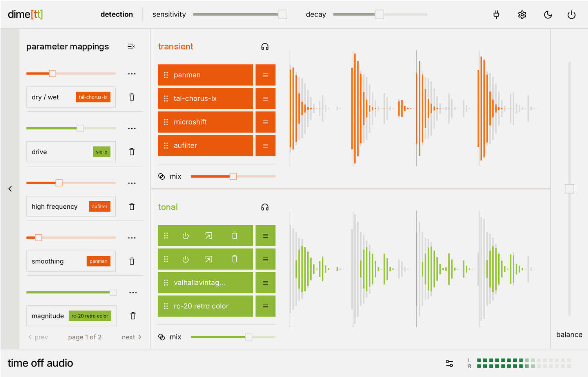Collapse the parameter mappings side panel
The width and height of the screenshot is (588, 377).
tap(10, 189)
